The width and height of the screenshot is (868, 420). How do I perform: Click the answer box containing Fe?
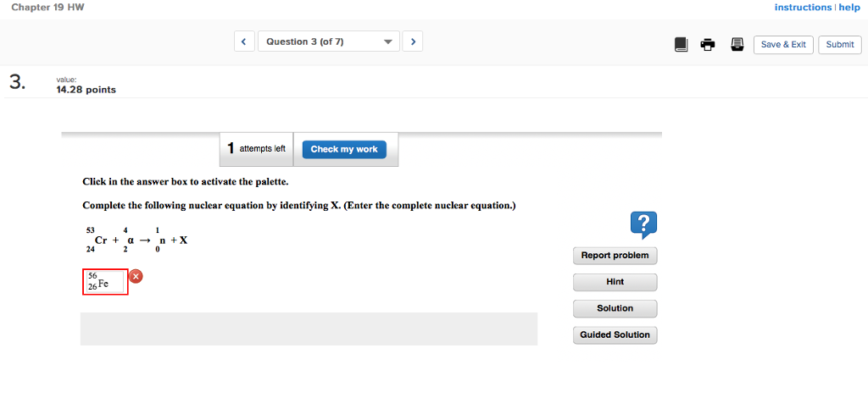point(105,282)
